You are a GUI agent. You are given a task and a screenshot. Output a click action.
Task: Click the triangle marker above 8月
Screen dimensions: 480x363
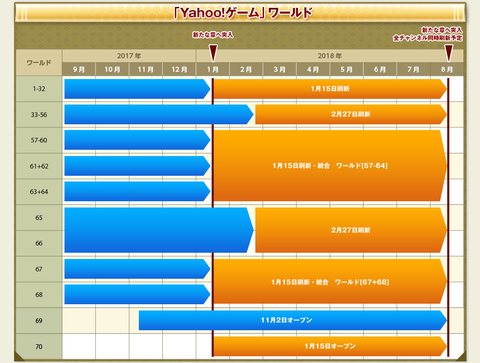point(449,53)
